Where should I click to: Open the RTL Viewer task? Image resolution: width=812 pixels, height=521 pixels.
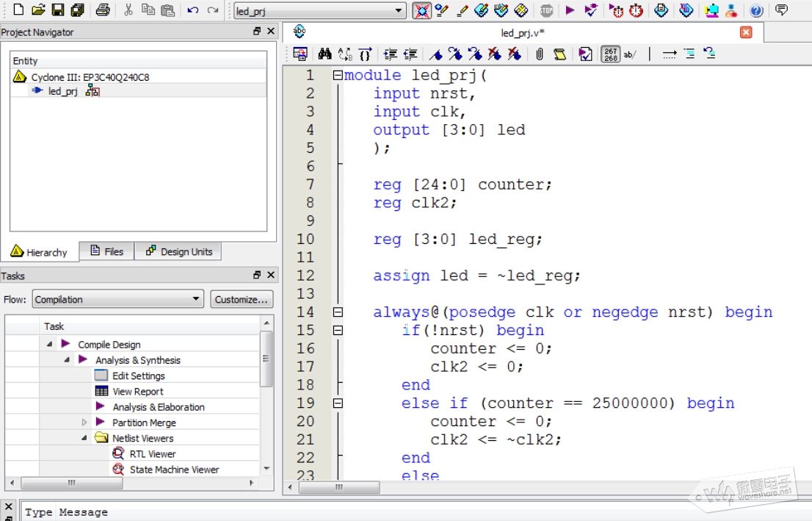(x=153, y=453)
